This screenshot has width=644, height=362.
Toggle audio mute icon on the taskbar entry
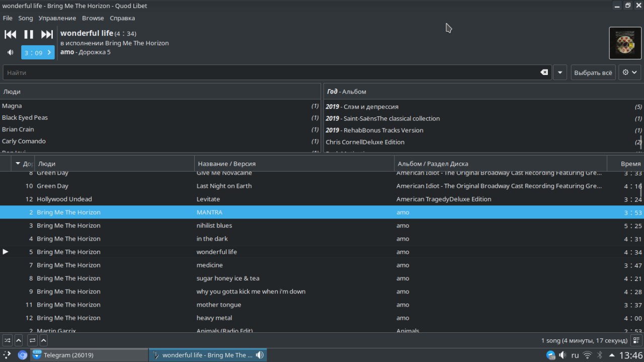point(260,355)
